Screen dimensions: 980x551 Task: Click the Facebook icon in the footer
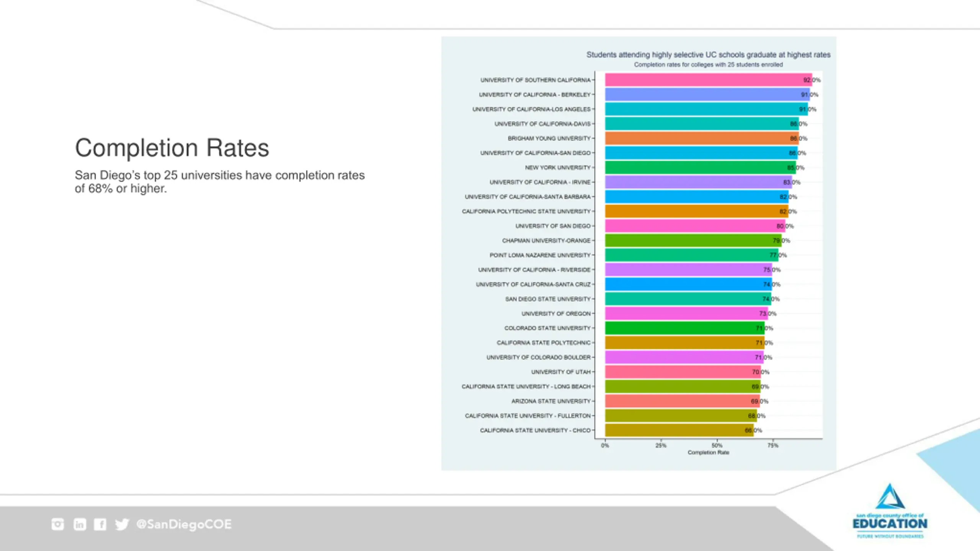point(100,524)
